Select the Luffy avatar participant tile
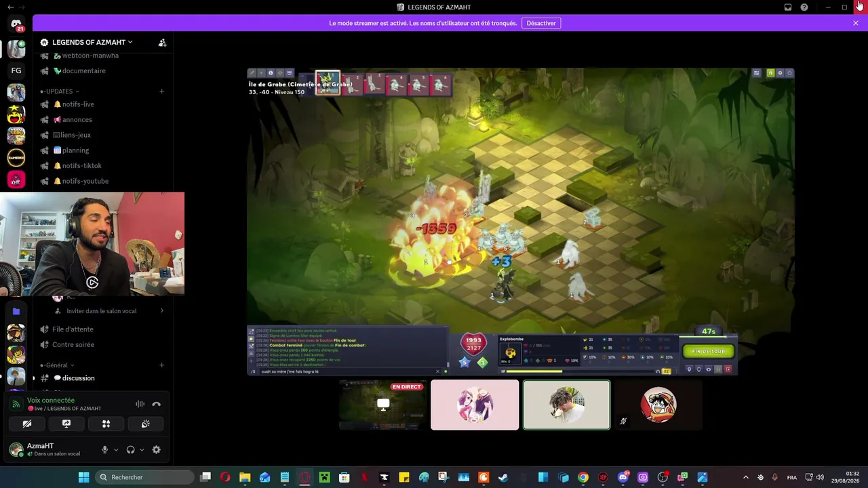This screenshot has width=868, height=488. tap(658, 405)
